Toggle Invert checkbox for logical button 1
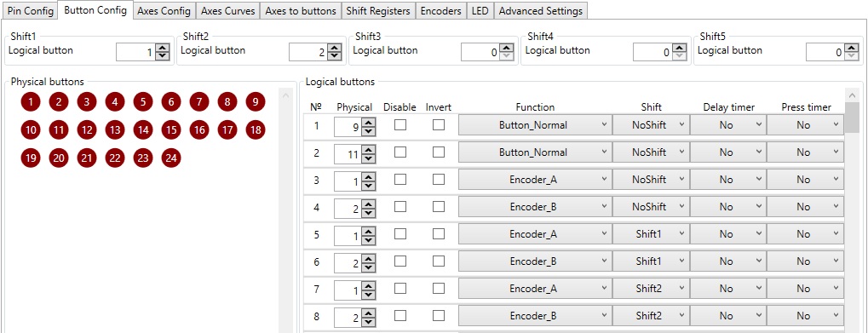The width and height of the screenshot is (868, 333). (439, 125)
